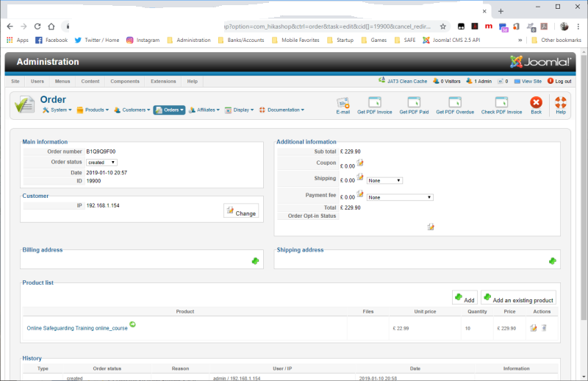Click Get PDF Invoice icon

point(374,103)
